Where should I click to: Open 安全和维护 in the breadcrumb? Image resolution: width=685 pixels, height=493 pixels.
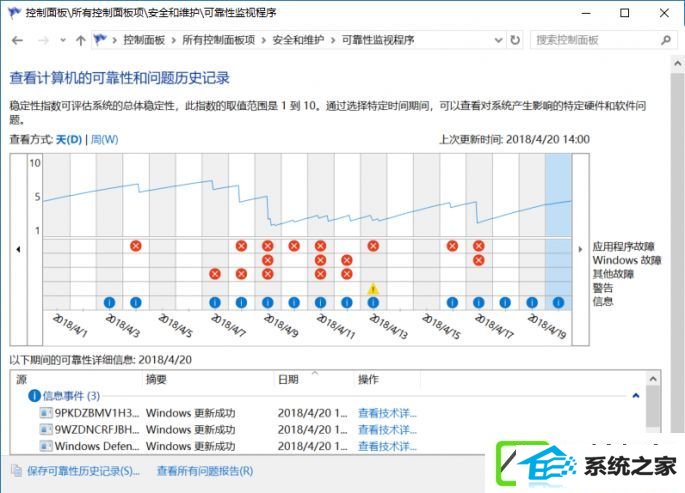(x=298, y=40)
